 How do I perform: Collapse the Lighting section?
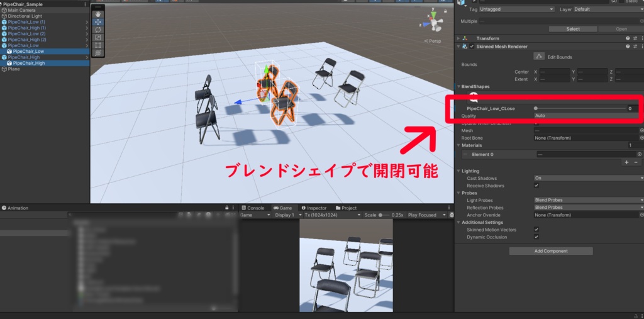[458, 171]
